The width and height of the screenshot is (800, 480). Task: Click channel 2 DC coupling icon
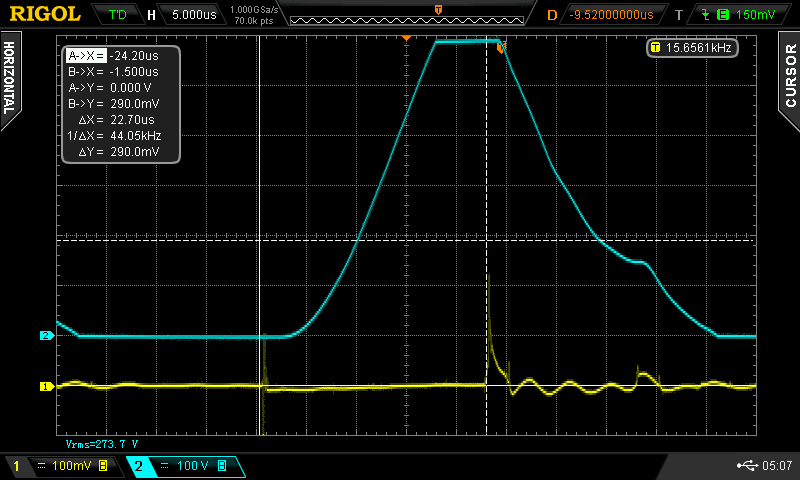tap(164, 466)
